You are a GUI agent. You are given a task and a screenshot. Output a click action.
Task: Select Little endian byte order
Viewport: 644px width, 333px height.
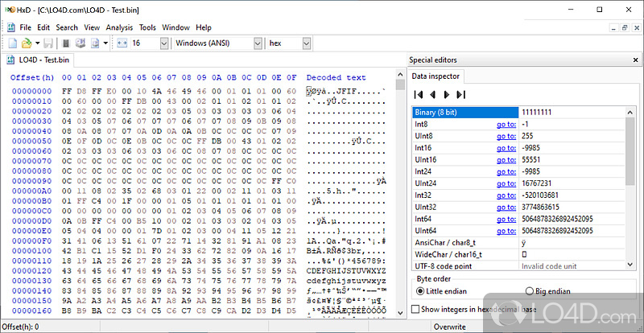[x=421, y=291]
